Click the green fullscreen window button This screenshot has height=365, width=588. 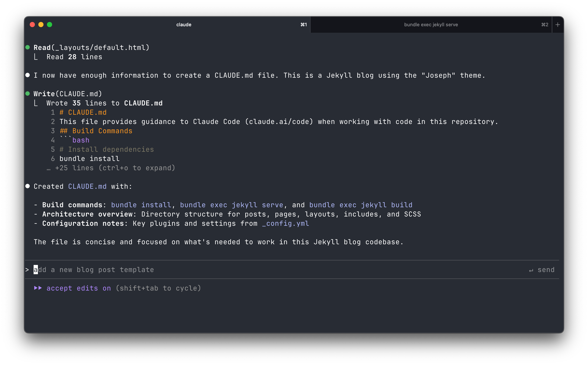coord(50,25)
